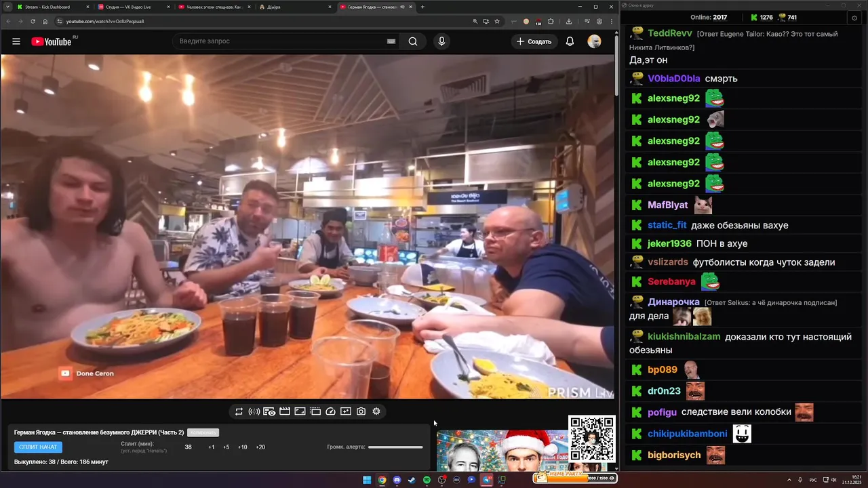Switch to Человек этохи спецназа tab
The height and width of the screenshot is (488, 868).
pos(214,7)
